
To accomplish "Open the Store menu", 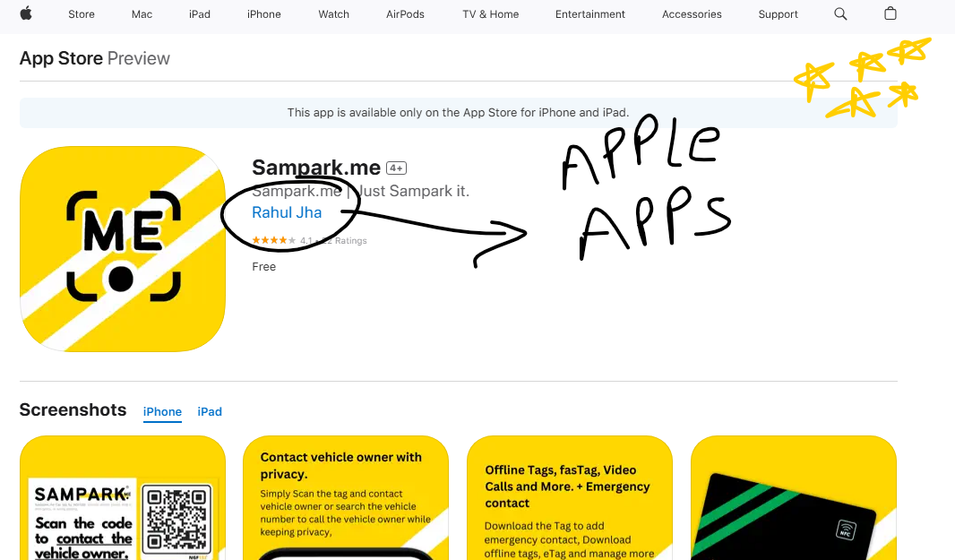I will [82, 14].
